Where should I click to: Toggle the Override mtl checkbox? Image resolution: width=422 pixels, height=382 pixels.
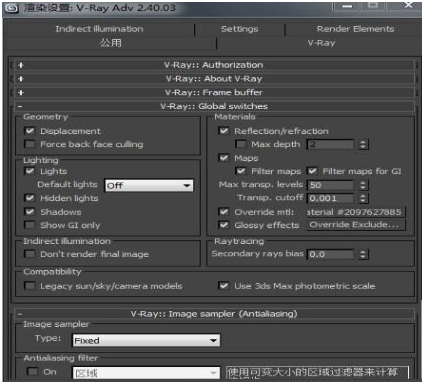coord(224,212)
